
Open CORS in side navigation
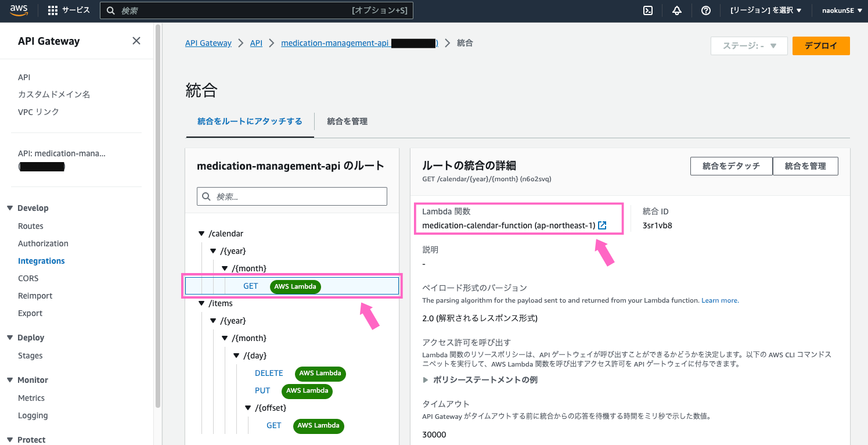pyautogui.click(x=28, y=278)
